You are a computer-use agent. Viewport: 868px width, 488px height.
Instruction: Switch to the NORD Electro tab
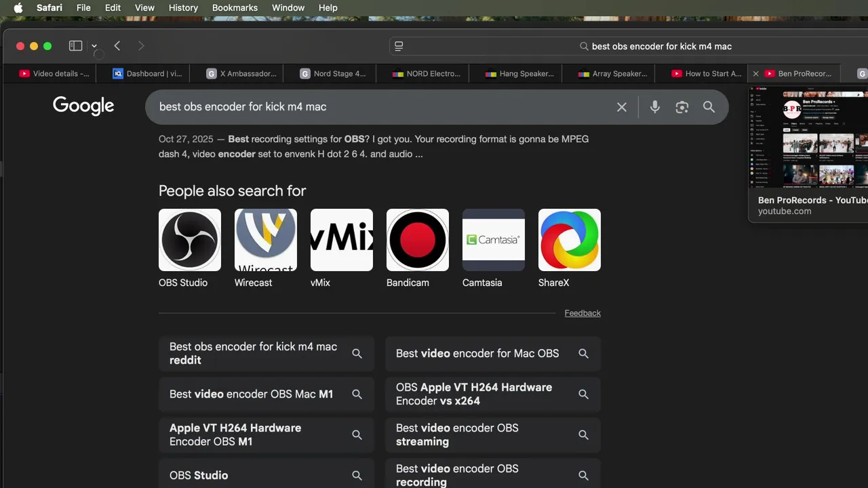[427, 74]
